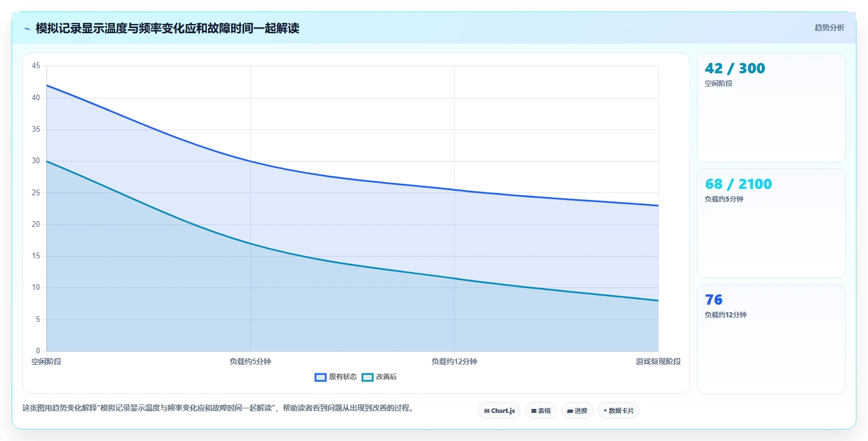This screenshot has width=868, height=441.
Task: Select the 68 / 2100 card value
Action: (738, 184)
